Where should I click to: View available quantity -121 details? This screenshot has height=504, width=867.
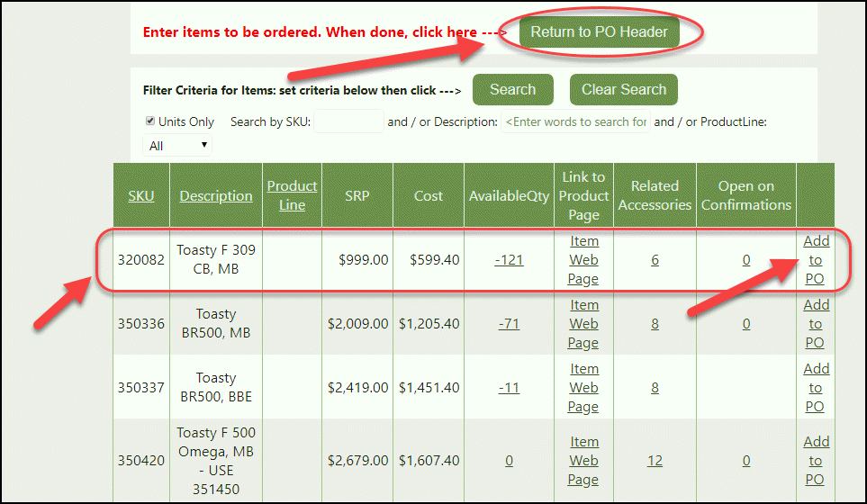(509, 260)
